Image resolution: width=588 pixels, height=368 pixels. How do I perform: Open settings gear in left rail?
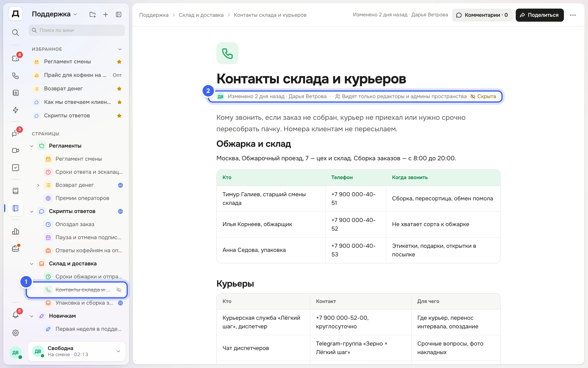click(16, 333)
